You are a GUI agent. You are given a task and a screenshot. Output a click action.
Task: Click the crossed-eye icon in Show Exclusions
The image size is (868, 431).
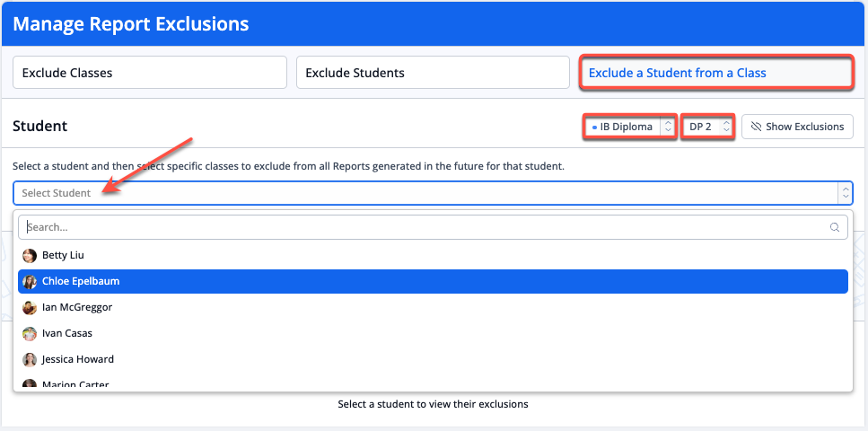coord(755,127)
